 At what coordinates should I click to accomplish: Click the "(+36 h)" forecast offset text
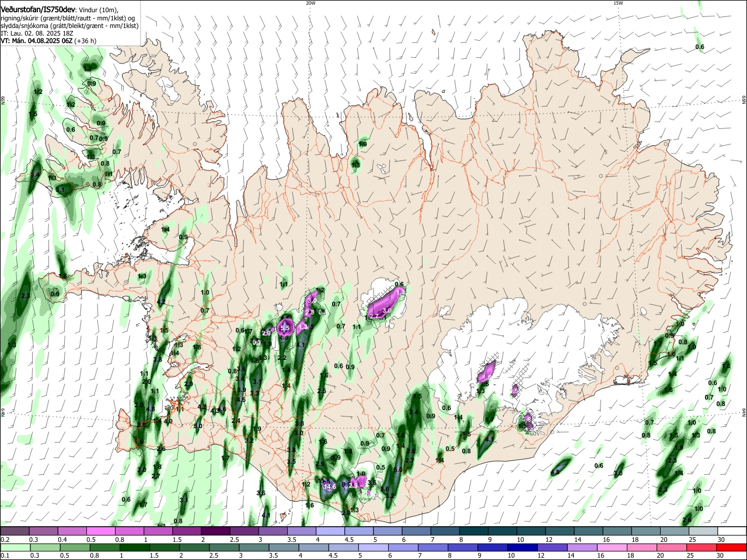click(85, 41)
